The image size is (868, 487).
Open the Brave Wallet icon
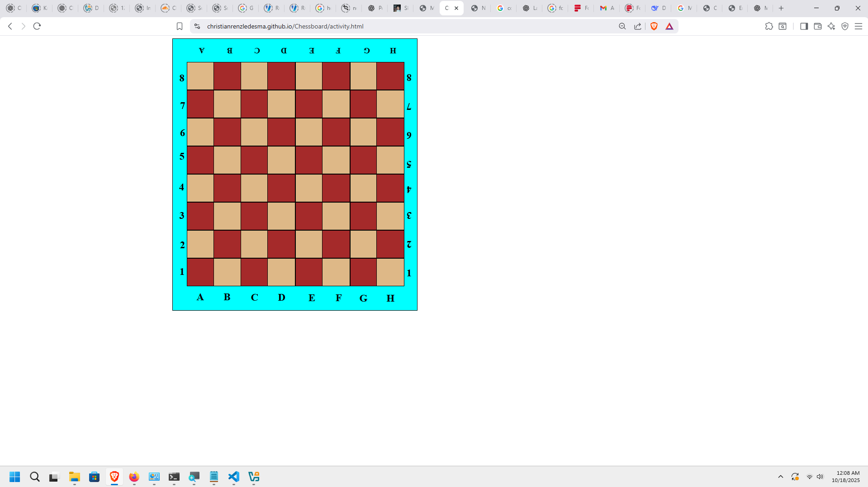coord(818,26)
